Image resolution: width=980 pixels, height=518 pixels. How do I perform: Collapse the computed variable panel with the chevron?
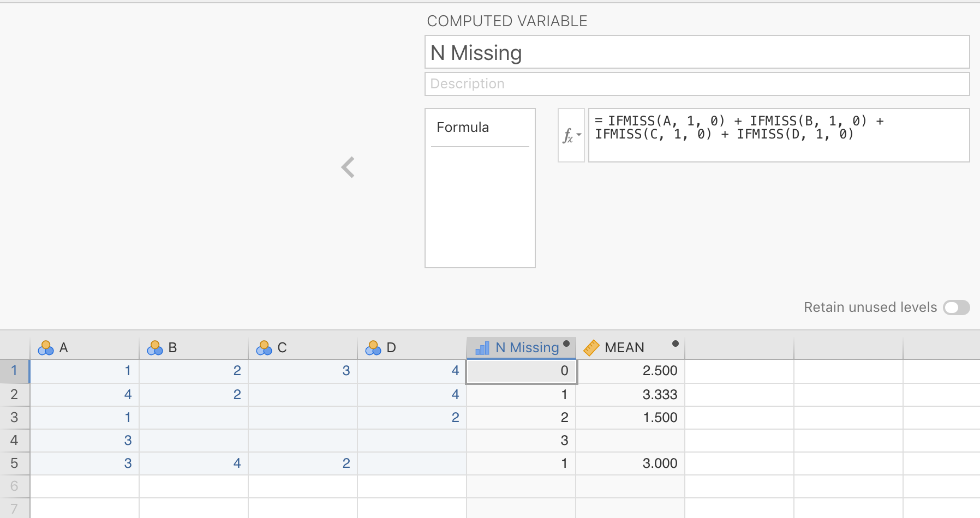(348, 167)
